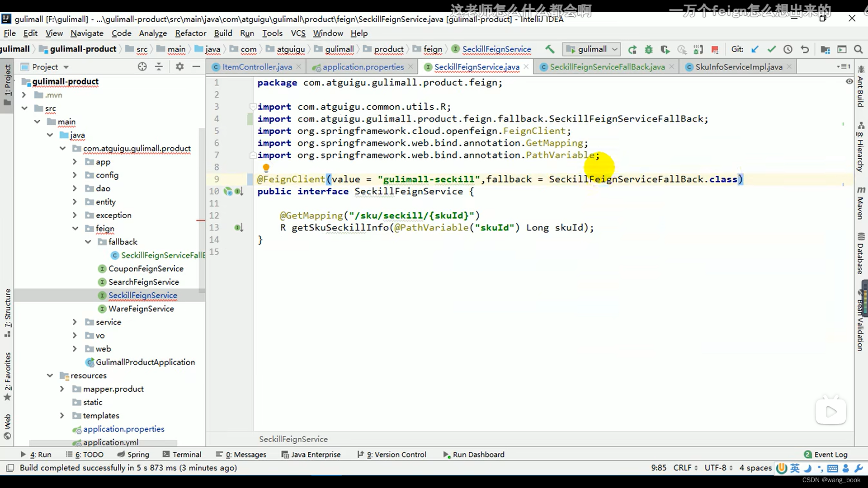Click the Git commit checkmark icon
Image resolution: width=868 pixels, height=488 pixels.
tap(771, 49)
